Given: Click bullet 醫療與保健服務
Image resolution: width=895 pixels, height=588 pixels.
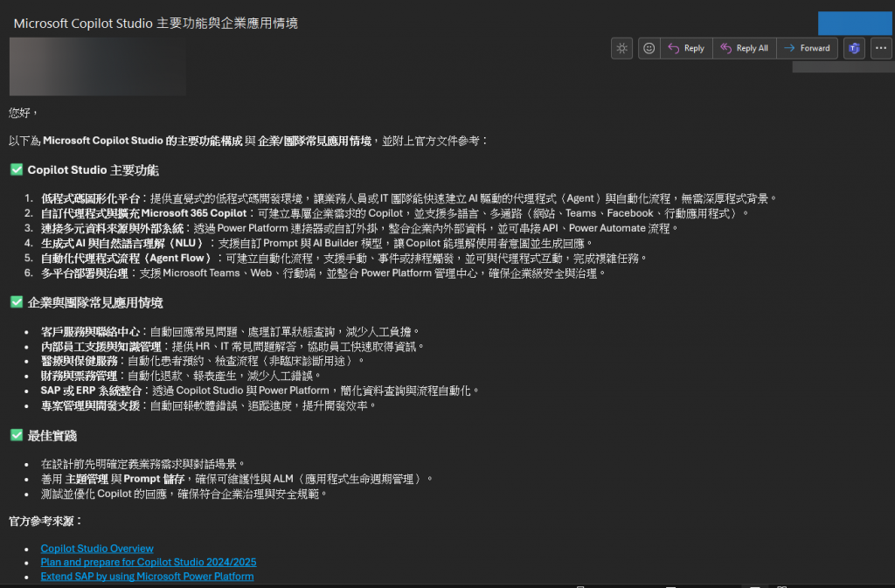Looking at the screenshot, I should tap(203, 361).
